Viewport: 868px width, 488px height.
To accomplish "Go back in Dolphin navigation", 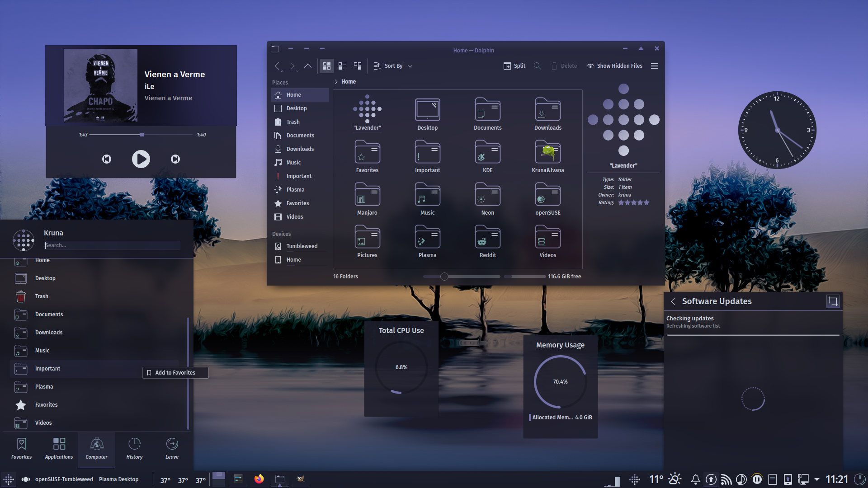I will click(x=278, y=66).
